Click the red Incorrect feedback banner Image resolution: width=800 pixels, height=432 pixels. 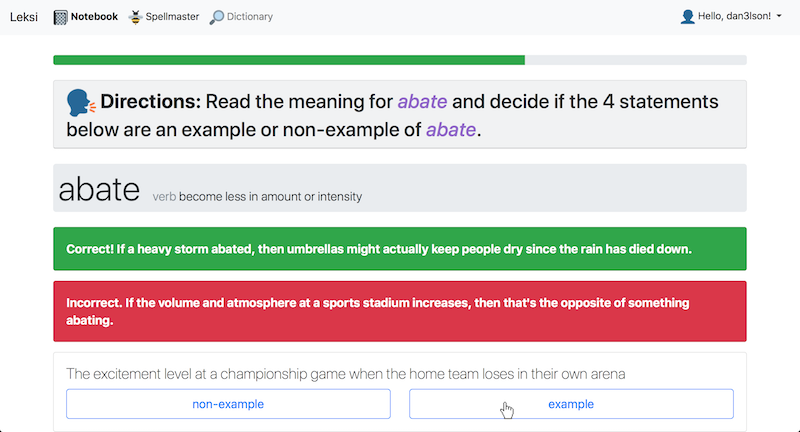pyautogui.click(x=399, y=311)
